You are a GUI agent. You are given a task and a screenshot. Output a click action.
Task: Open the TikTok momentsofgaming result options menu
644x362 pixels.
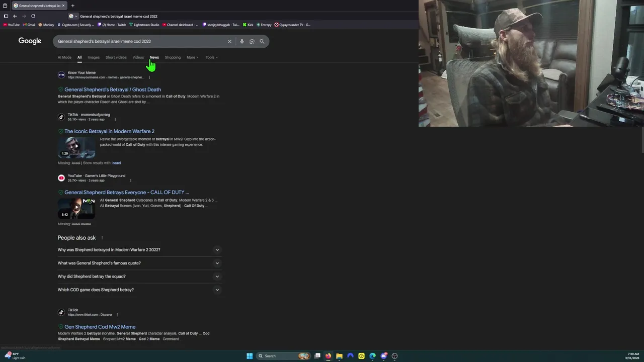(115, 119)
